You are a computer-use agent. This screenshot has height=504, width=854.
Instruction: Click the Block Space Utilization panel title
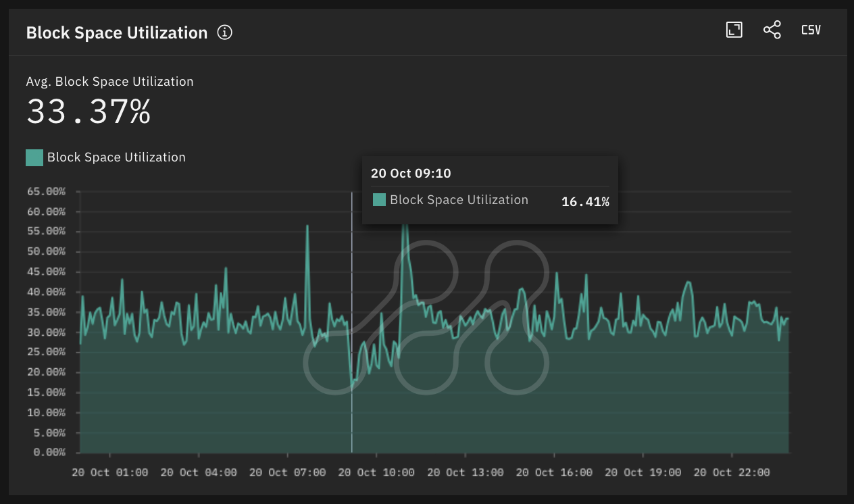(117, 32)
